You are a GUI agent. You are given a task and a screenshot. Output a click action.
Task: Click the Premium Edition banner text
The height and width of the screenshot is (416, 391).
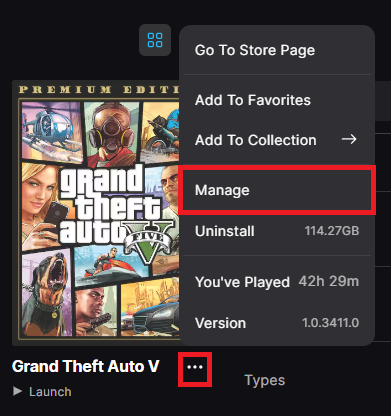coord(99,89)
